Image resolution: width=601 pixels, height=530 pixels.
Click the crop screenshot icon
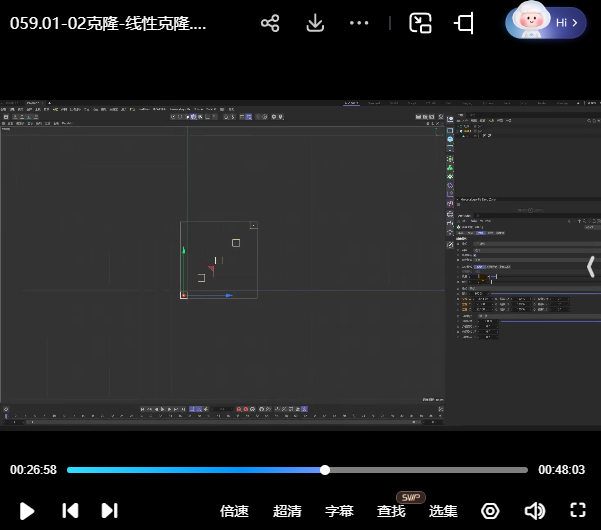pyautogui.click(x=465, y=23)
